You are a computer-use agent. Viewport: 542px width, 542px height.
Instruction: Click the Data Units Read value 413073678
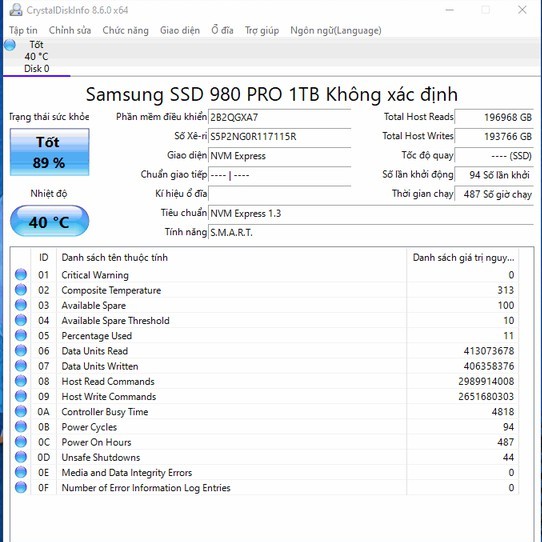pyautogui.click(x=488, y=351)
